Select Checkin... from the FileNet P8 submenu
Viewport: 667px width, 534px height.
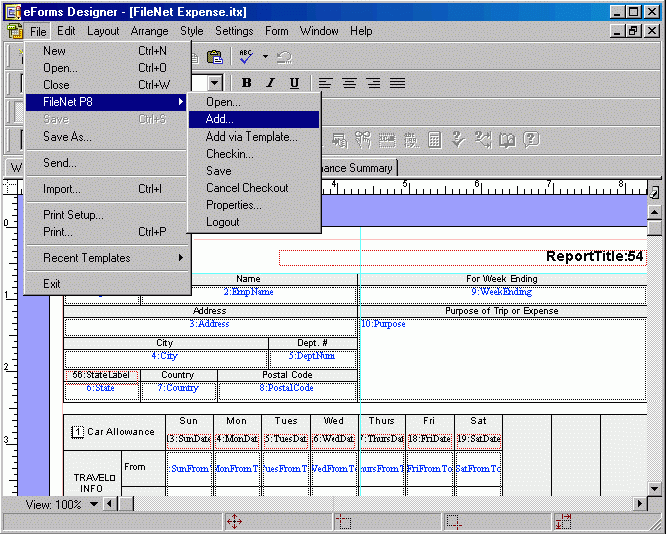(x=254, y=154)
